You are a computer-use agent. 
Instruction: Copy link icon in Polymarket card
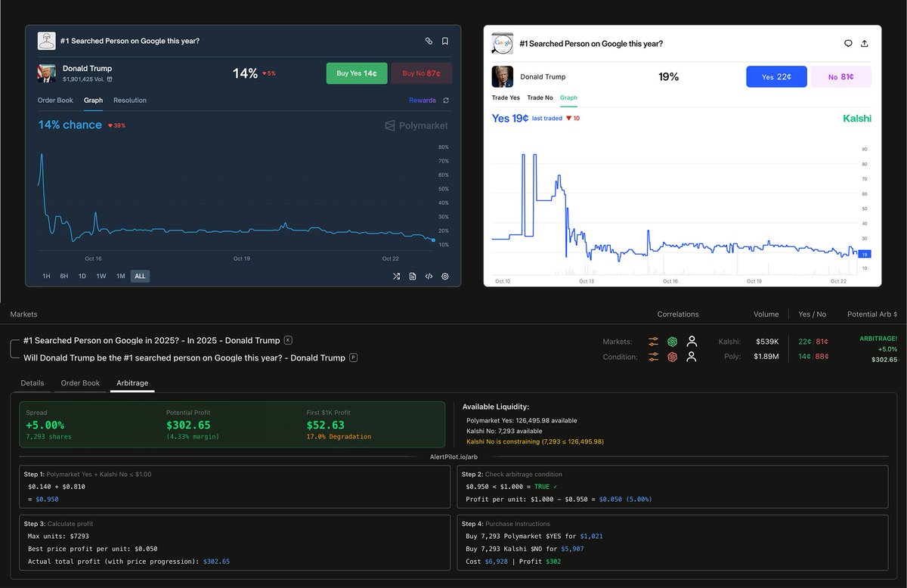point(429,42)
